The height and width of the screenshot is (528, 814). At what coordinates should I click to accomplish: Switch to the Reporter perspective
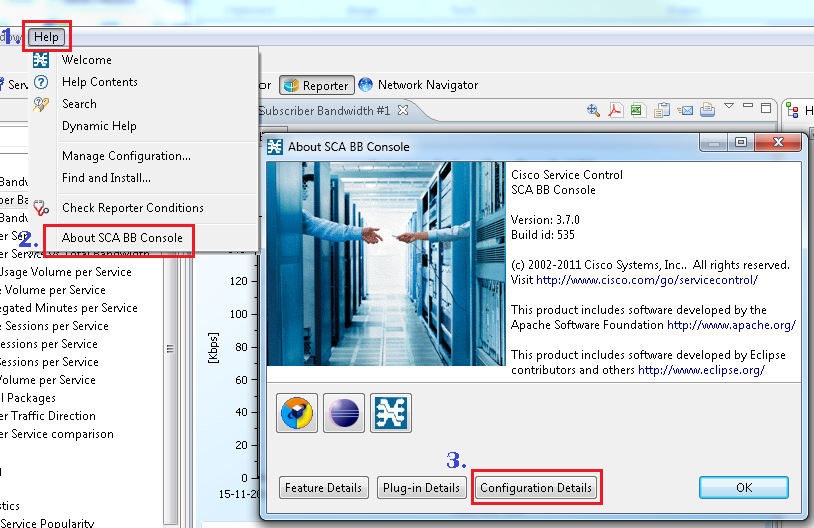click(x=317, y=85)
